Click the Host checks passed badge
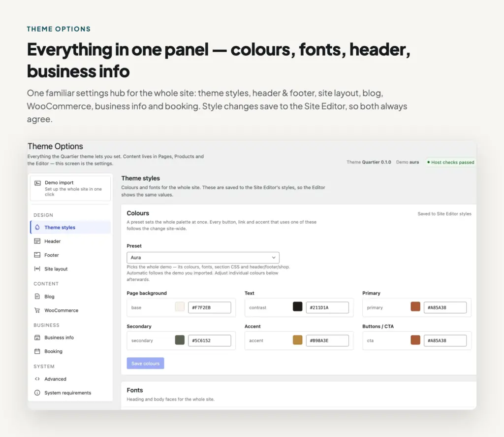 click(x=450, y=162)
